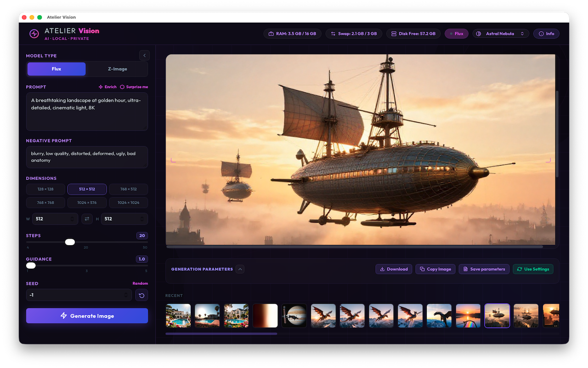588x368 pixels.
Task: Click the Enrich prompt sparkle button
Action: pos(107,87)
